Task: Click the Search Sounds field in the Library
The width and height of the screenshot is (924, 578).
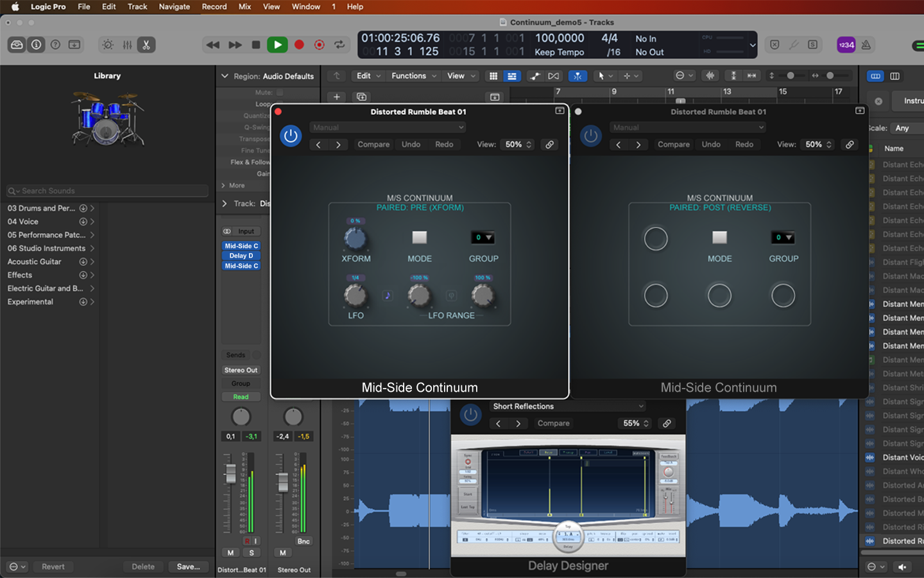Action: tap(108, 191)
